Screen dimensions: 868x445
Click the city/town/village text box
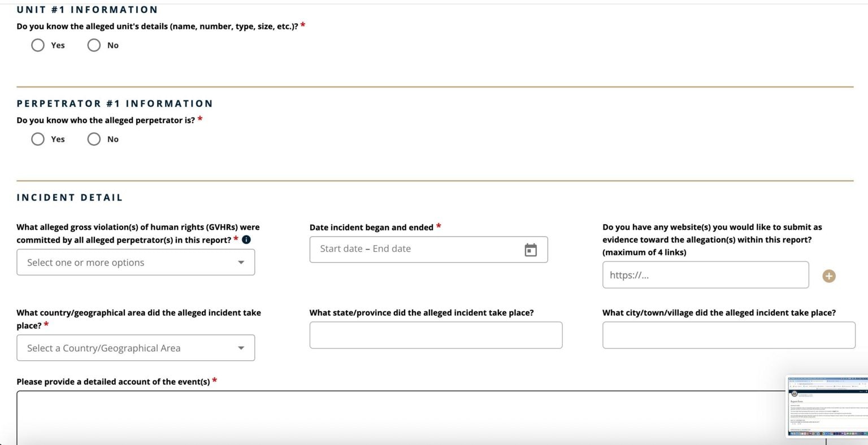[728, 335]
